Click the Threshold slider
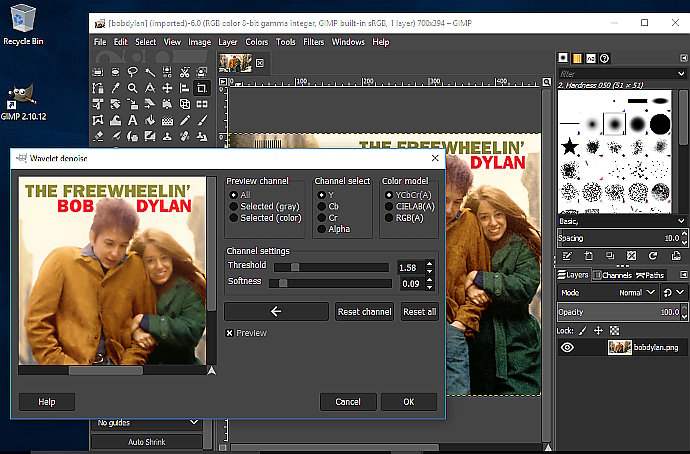 point(330,267)
